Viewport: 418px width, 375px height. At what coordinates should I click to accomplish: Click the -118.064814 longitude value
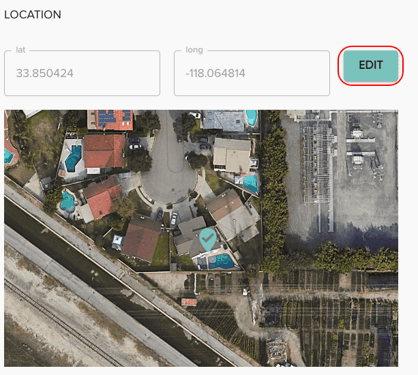pyautogui.click(x=215, y=73)
